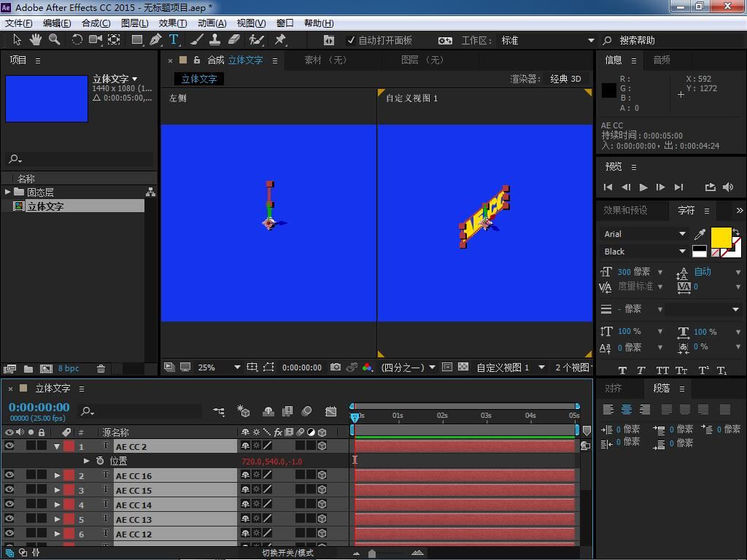This screenshot has width=747, height=560.
Task: Click the yellow fill color swatch
Action: point(721,237)
